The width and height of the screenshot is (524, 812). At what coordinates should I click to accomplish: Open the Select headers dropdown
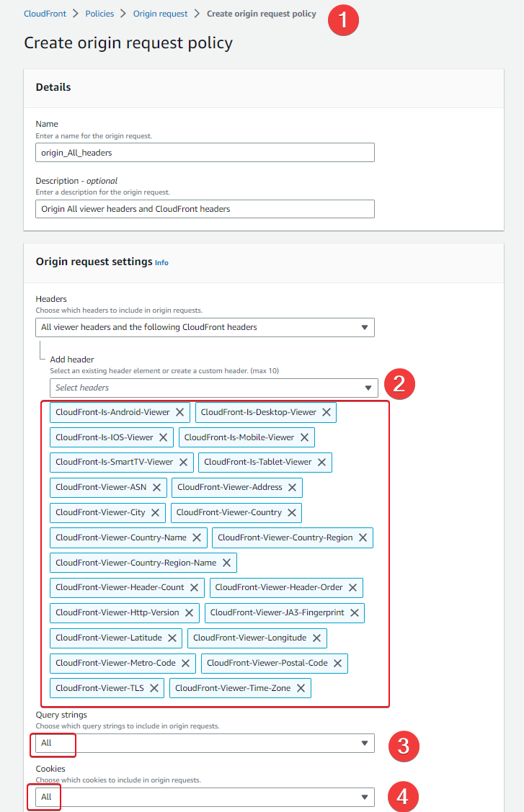(x=213, y=388)
